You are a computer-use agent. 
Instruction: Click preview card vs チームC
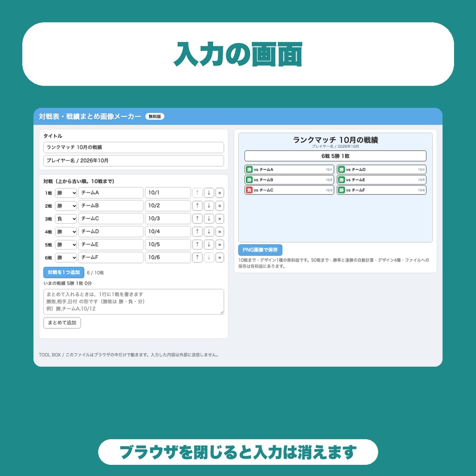point(289,190)
